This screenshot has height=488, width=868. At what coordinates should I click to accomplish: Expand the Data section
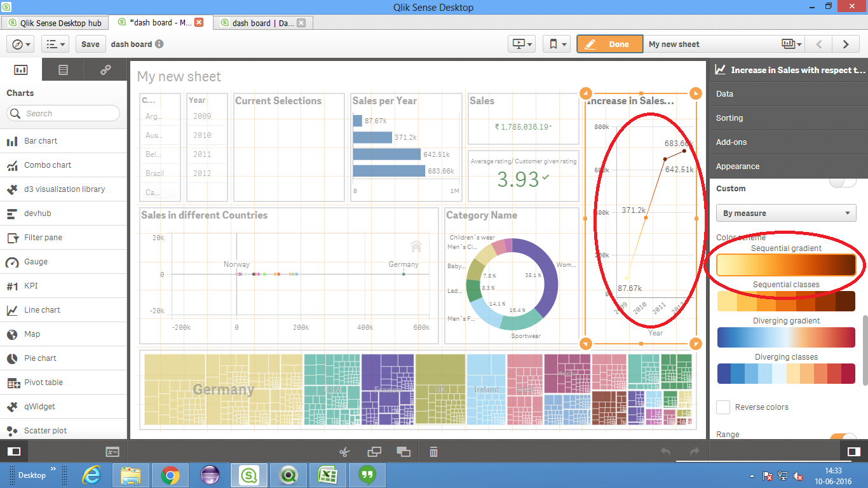click(x=789, y=93)
